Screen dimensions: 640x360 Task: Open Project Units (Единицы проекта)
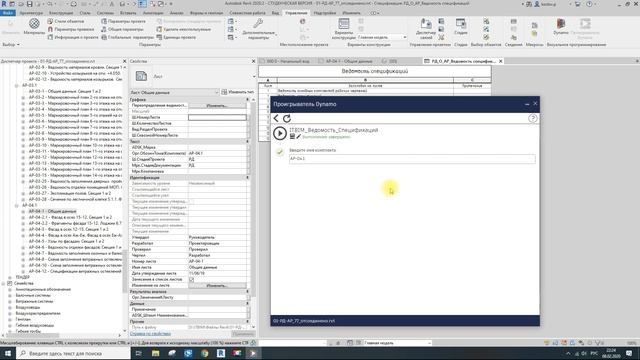pyautogui.click(x=176, y=37)
